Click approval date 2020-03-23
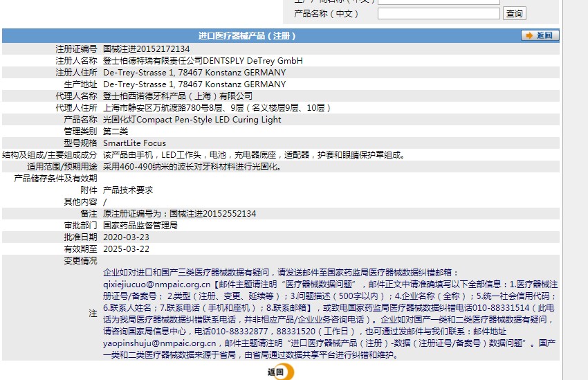 click(x=126, y=237)
